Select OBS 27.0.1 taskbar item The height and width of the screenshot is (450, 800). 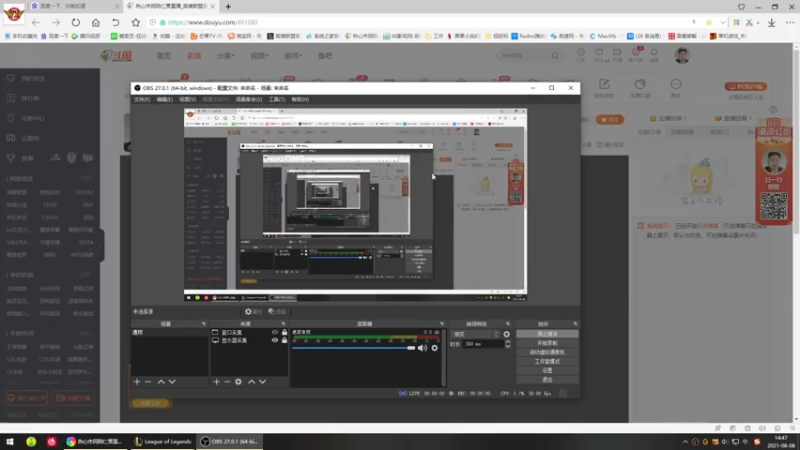click(x=230, y=442)
